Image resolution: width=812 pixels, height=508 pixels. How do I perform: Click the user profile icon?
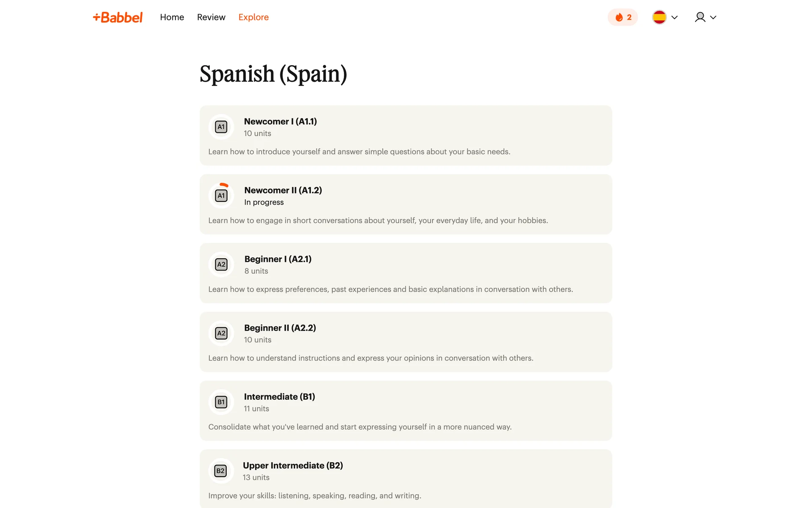700,17
